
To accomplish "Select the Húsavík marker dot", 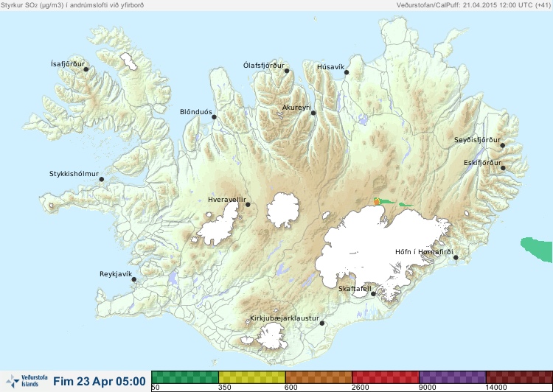I will pyautogui.click(x=347, y=72).
